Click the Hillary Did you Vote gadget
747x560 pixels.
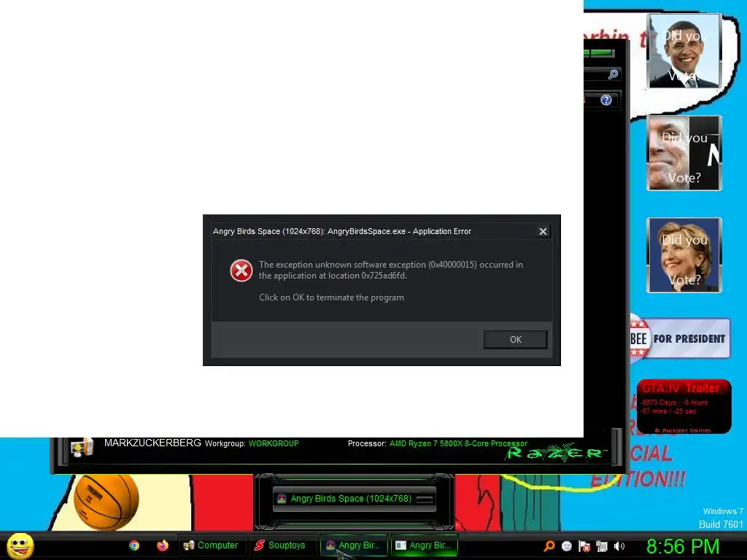pos(684,254)
